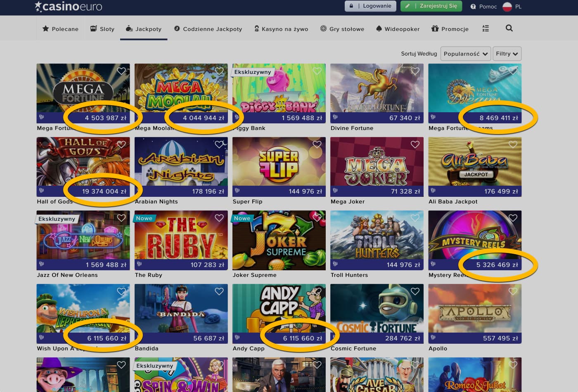Click the casinoeuro logo
The image size is (578, 392).
click(68, 7)
